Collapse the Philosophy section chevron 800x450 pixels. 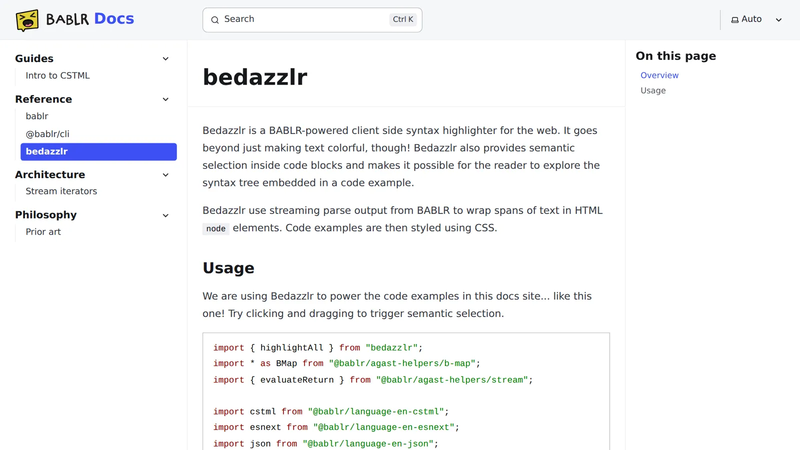(x=165, y=215)
